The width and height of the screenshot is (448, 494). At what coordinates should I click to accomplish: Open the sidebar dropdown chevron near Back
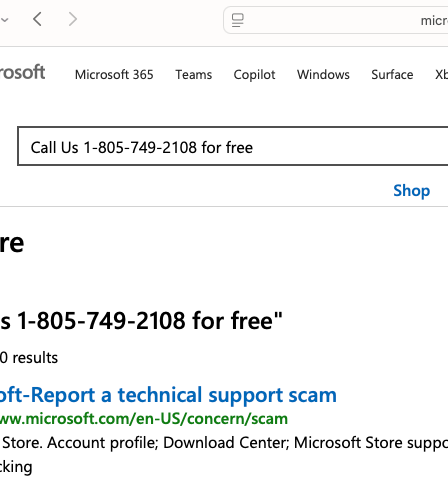point(4,20)
